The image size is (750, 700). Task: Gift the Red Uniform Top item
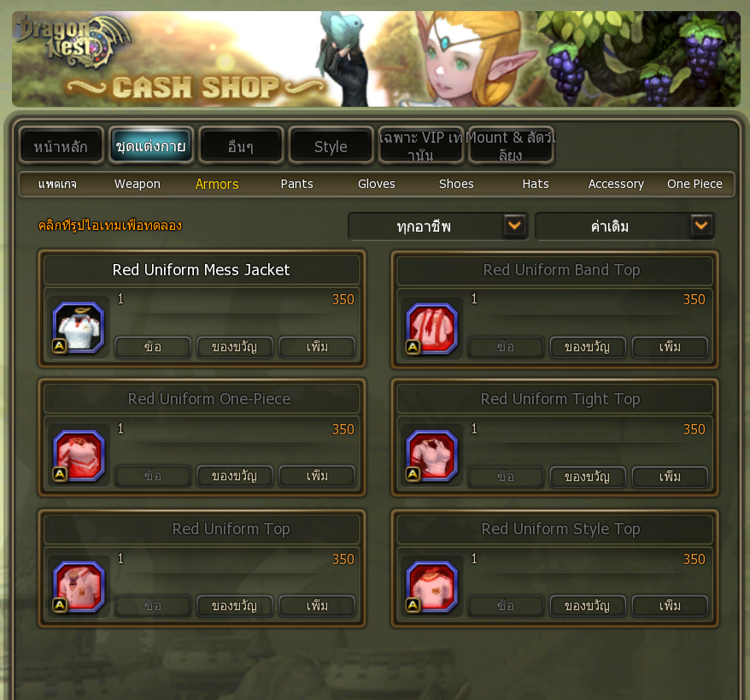tap(235, 606)
